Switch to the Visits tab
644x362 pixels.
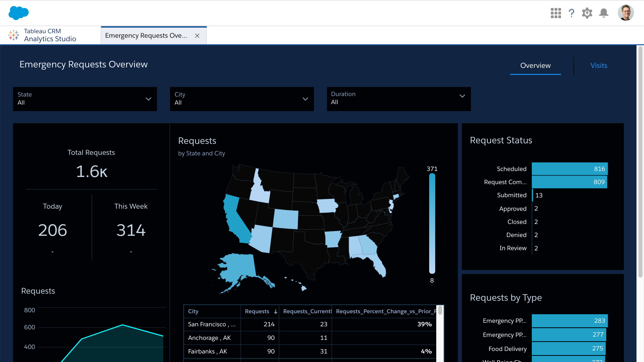599,66
